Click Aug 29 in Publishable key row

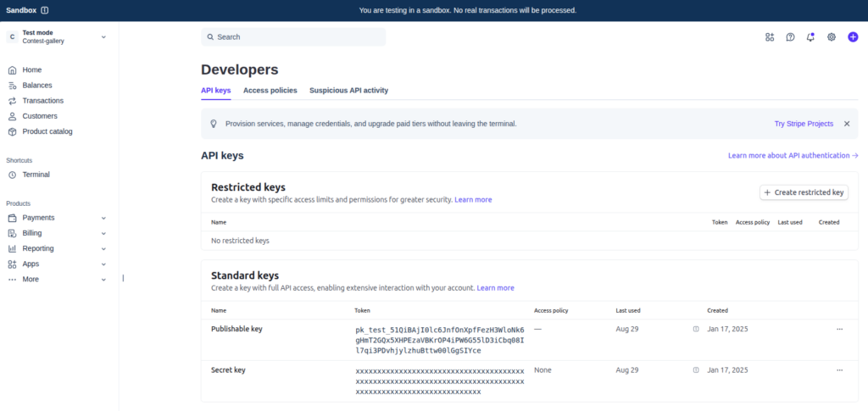(627, 329)
